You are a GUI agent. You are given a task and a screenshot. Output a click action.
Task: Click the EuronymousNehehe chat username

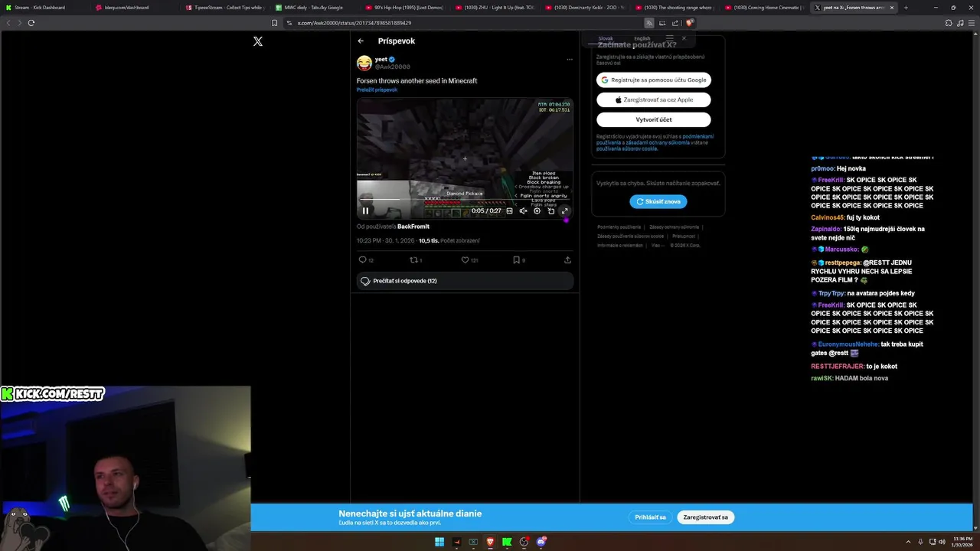[x=848, y=344]
